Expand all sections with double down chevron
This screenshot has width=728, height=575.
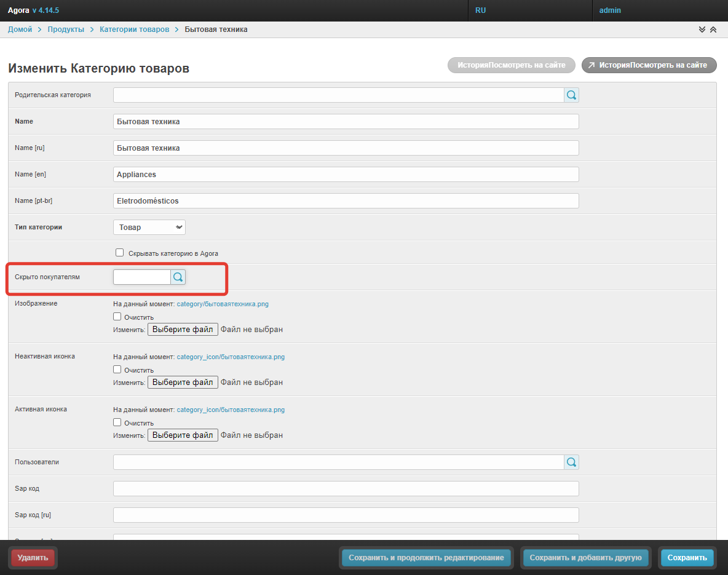[x=702, y=30]
